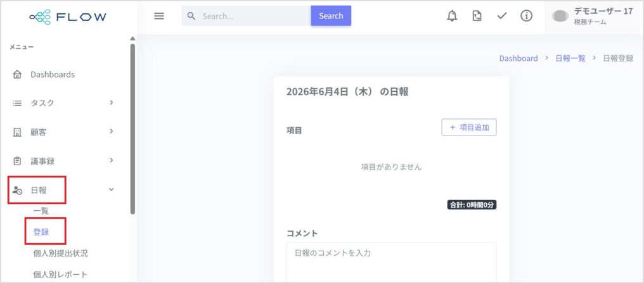This screenshot has height=283, width=644.
Task: Select 一覧 under 日報 menu
Action: click(41, 211)
